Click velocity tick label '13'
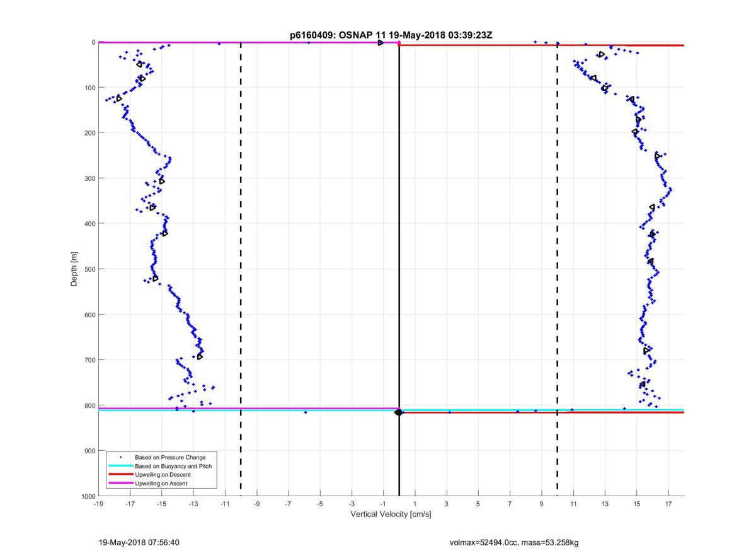Viewport: 756px width, 558px height. [605, 504]
